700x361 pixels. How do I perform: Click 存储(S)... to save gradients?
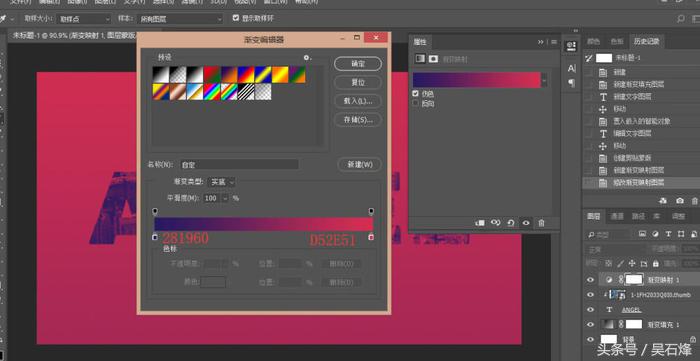(x=358, y=120)
